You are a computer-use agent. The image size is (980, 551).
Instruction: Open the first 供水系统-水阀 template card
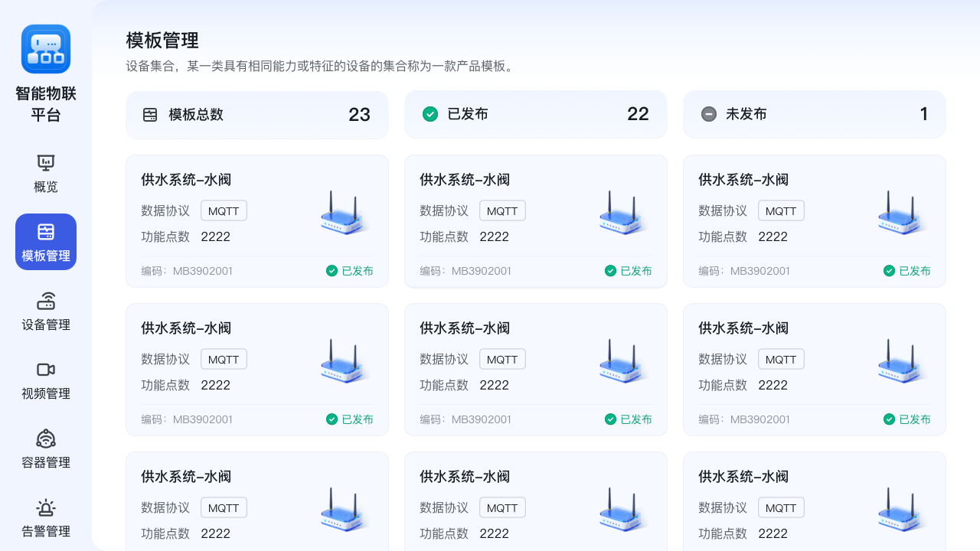pos(256,220)
